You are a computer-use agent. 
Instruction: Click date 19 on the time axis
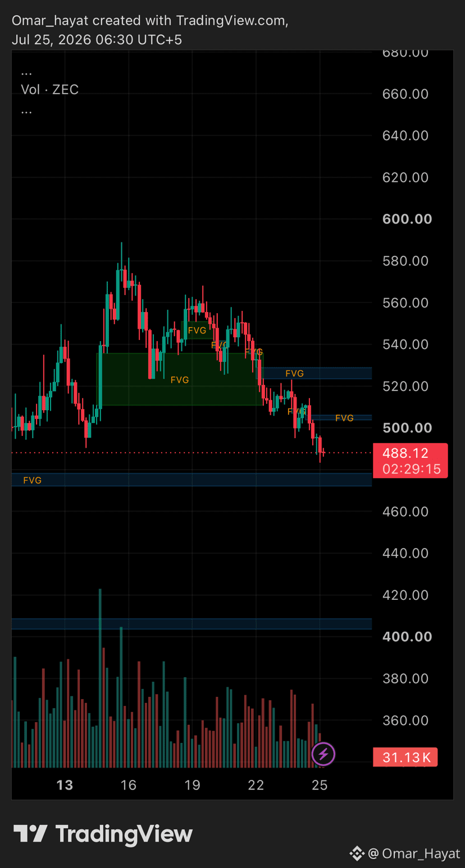(192, 785)
